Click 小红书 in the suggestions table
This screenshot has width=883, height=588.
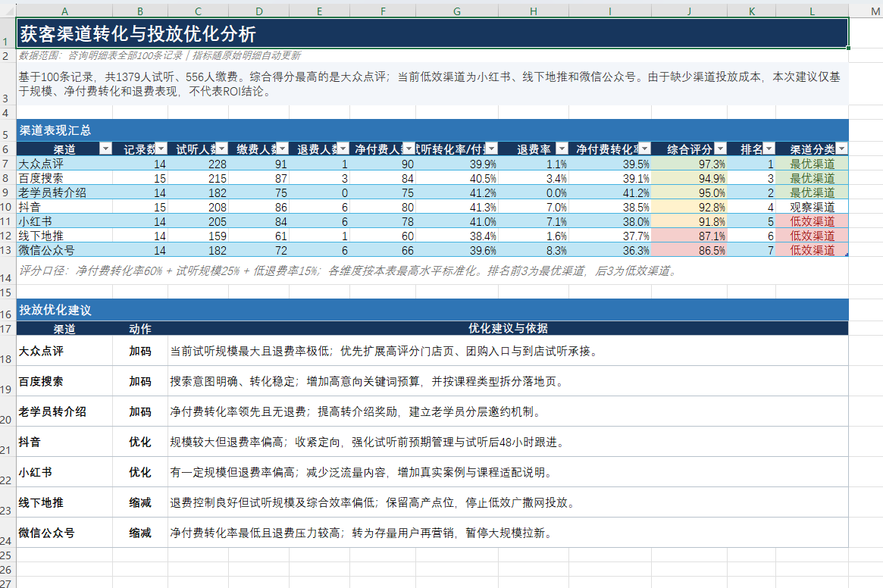click(x=64, y=473)
